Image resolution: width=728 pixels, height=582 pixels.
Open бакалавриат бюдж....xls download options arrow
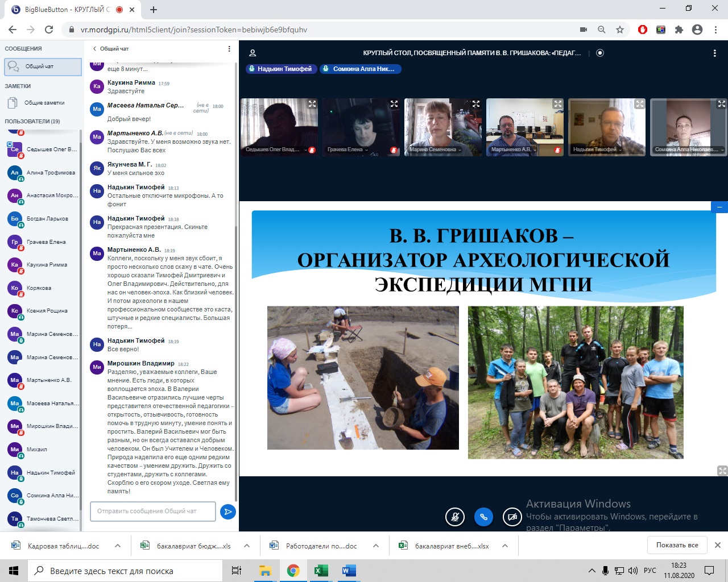pyautogui.click(x=247, y=546)
